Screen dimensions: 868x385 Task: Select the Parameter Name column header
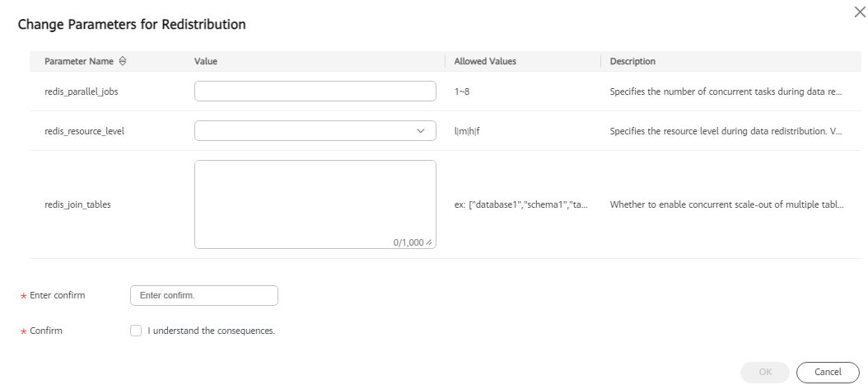pos(78,62)
